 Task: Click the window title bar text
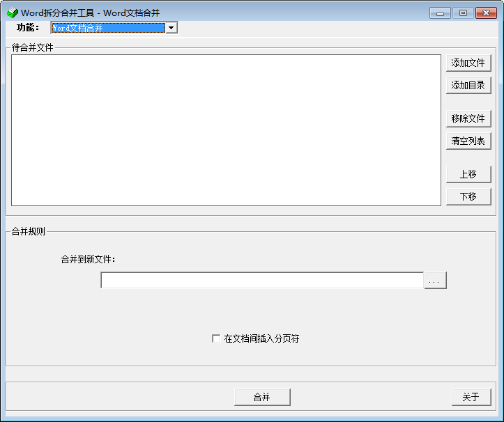click(x=91, y=13)
